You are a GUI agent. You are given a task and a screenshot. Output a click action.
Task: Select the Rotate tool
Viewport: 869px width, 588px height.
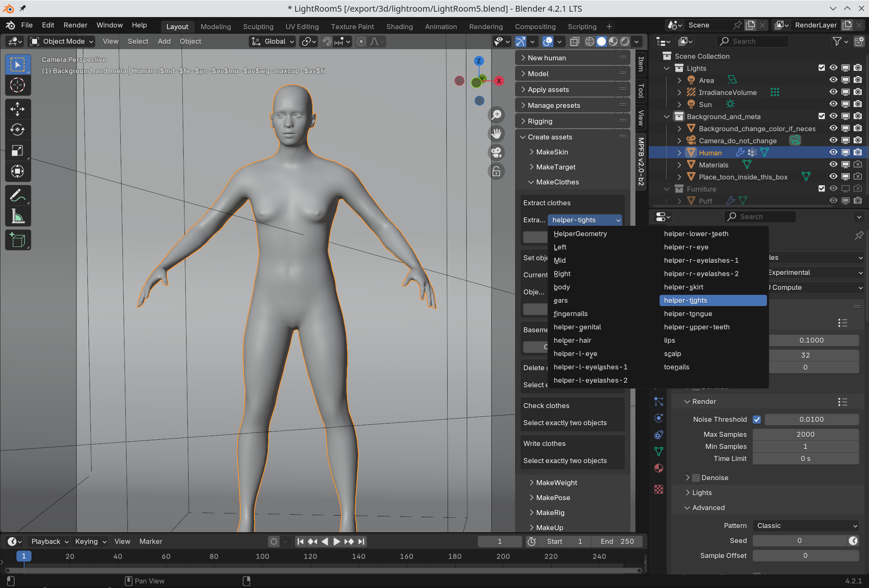tap(17, 130)
